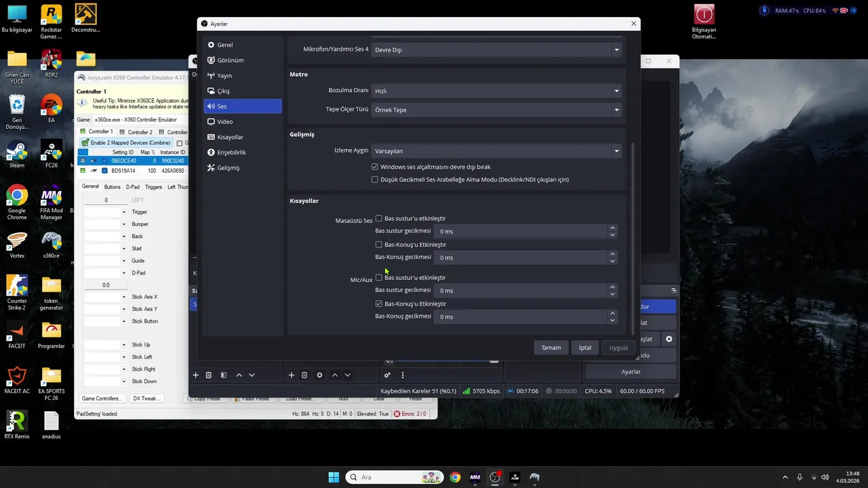The height and width of the screenshot is (488, 868).
Task: Open İzleme Aygıtı dropdown
Action: [x=496, y=151]
